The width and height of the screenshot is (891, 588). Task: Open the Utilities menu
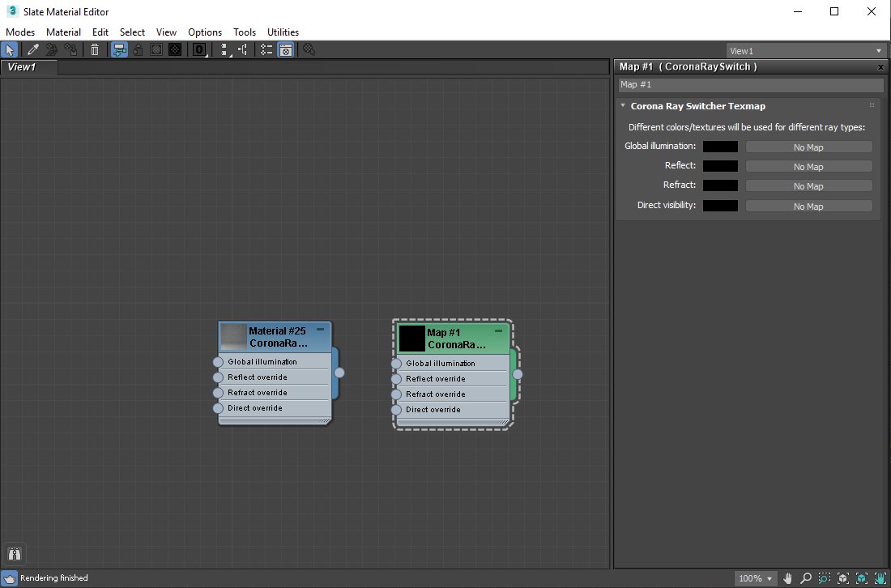[283, 32]
